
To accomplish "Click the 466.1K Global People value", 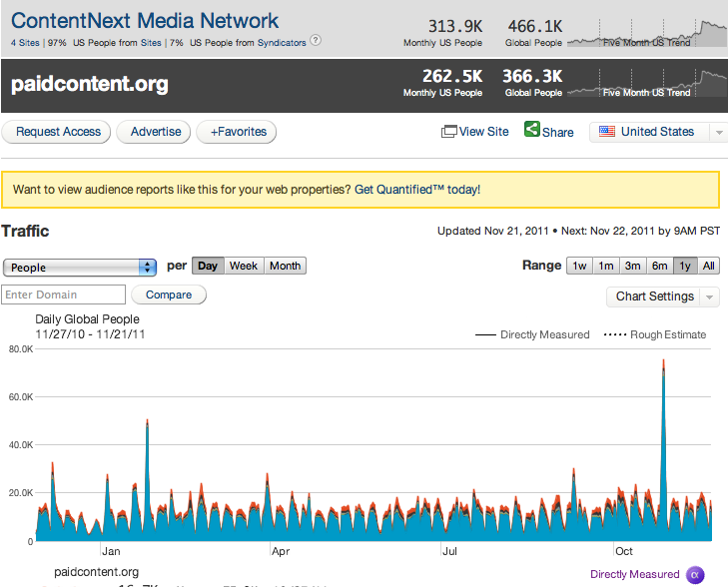I will click(535, 26).
